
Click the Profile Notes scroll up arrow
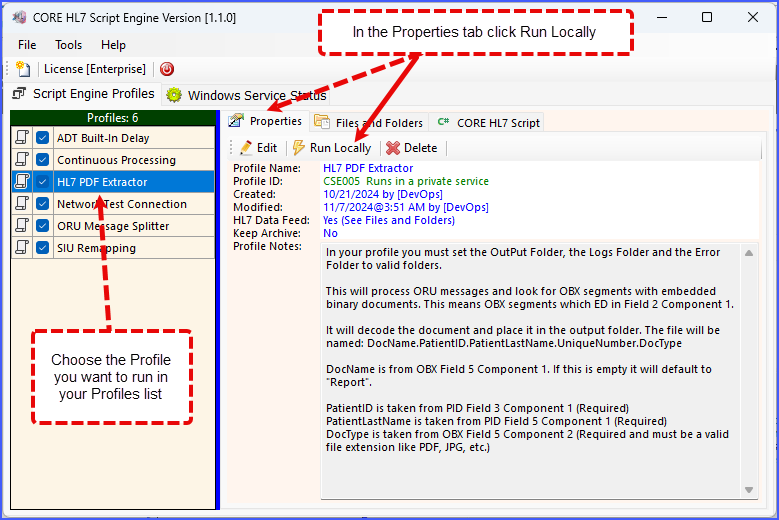pos(749,253)
